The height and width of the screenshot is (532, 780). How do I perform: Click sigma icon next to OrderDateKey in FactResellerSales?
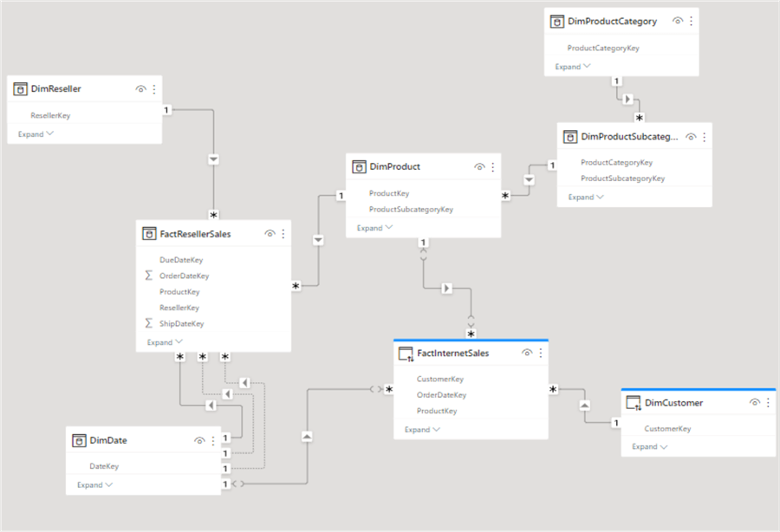[x=148, y=276]
